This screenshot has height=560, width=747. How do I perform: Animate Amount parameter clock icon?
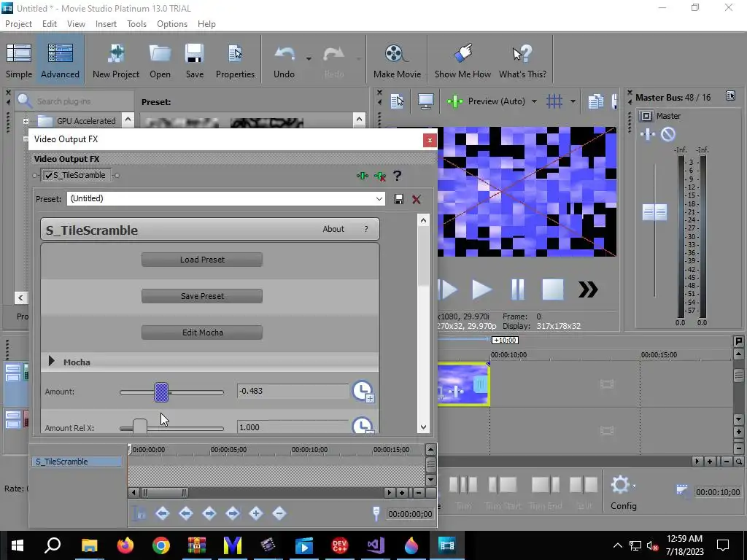(363, 391)
